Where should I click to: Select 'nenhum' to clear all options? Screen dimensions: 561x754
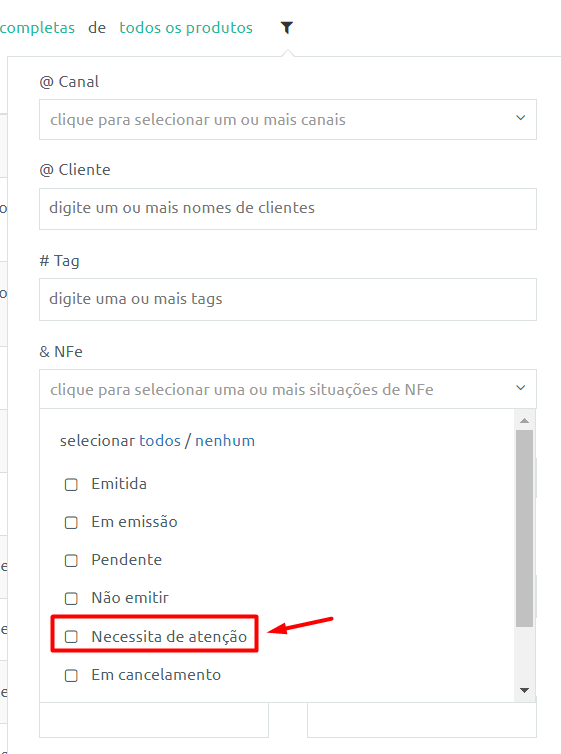coord(225,440)
